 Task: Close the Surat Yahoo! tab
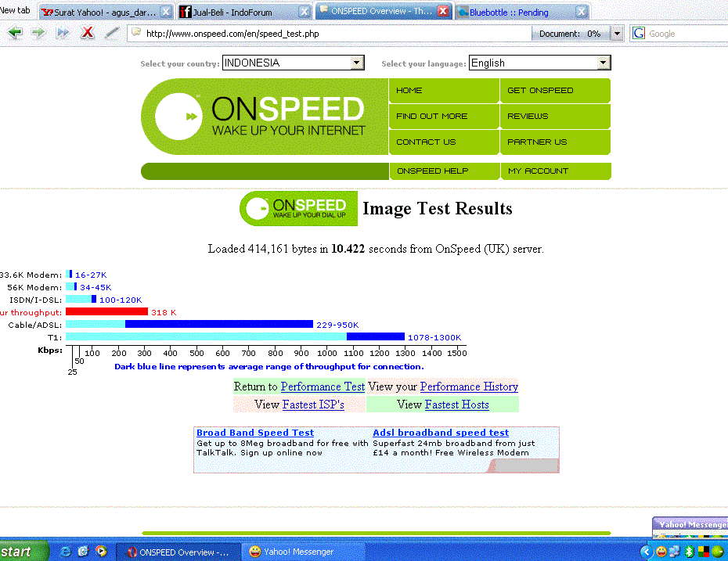165,12
